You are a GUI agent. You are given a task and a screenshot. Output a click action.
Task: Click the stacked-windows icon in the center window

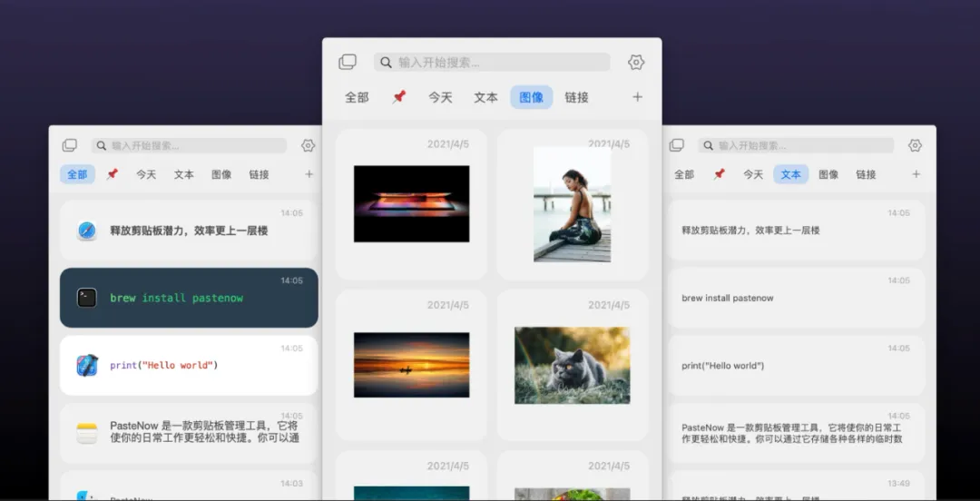[348, 62]
